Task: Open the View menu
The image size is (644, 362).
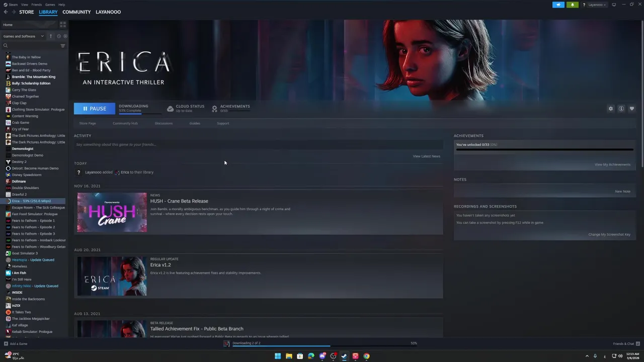Action: [24, 5]
